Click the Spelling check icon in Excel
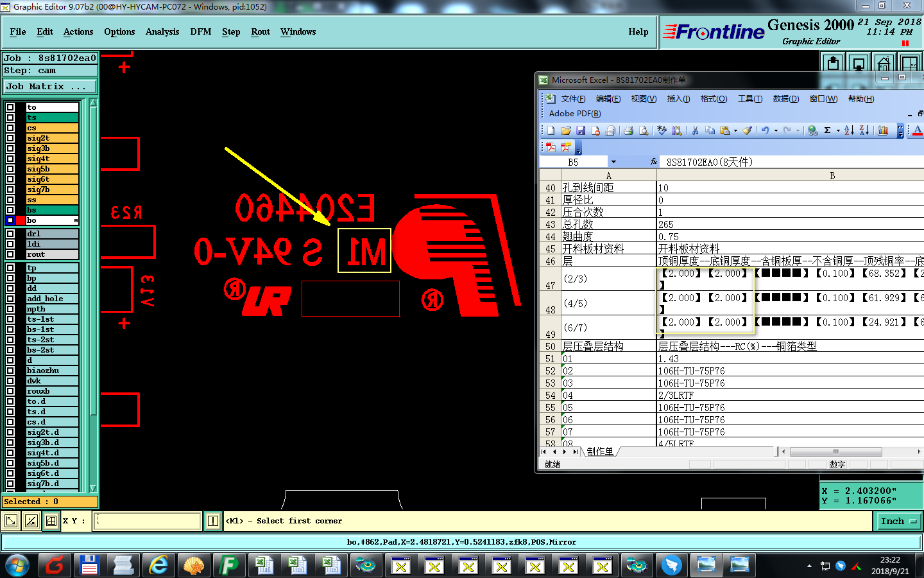The width and height of the screenshot is (924, 578). (662, 130)
